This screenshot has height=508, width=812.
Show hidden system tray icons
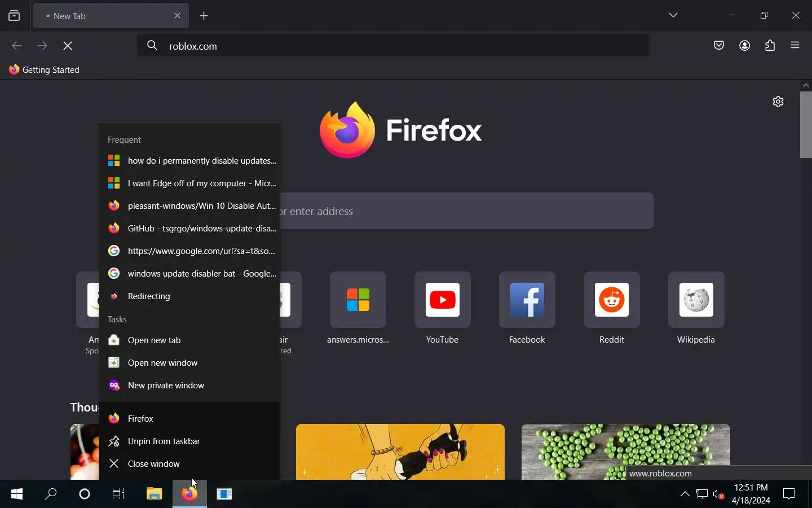coord(685,494)
